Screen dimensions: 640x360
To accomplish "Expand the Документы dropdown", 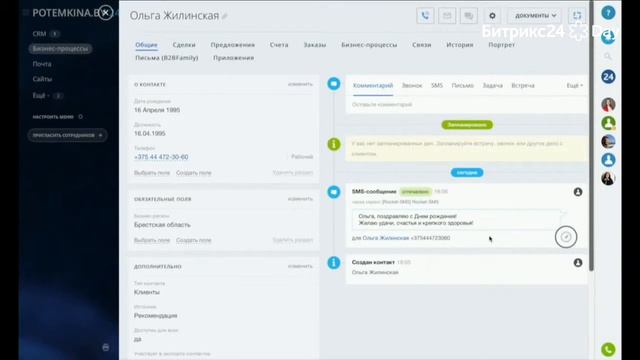I will [x=535, y=16].
